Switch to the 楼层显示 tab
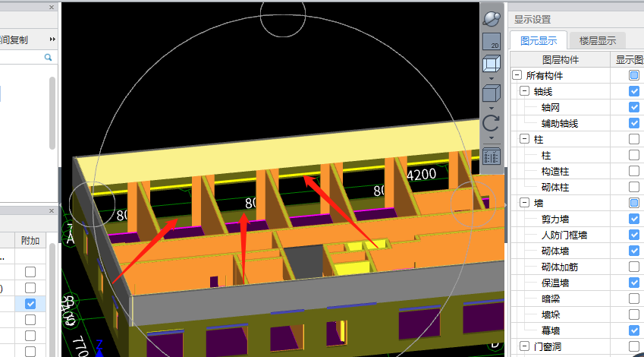Viewport: 644px width, 357px height. 598,41
